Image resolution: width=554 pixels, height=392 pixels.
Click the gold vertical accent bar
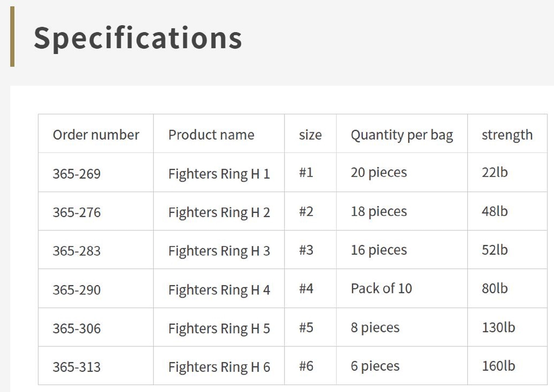[12, 37]
